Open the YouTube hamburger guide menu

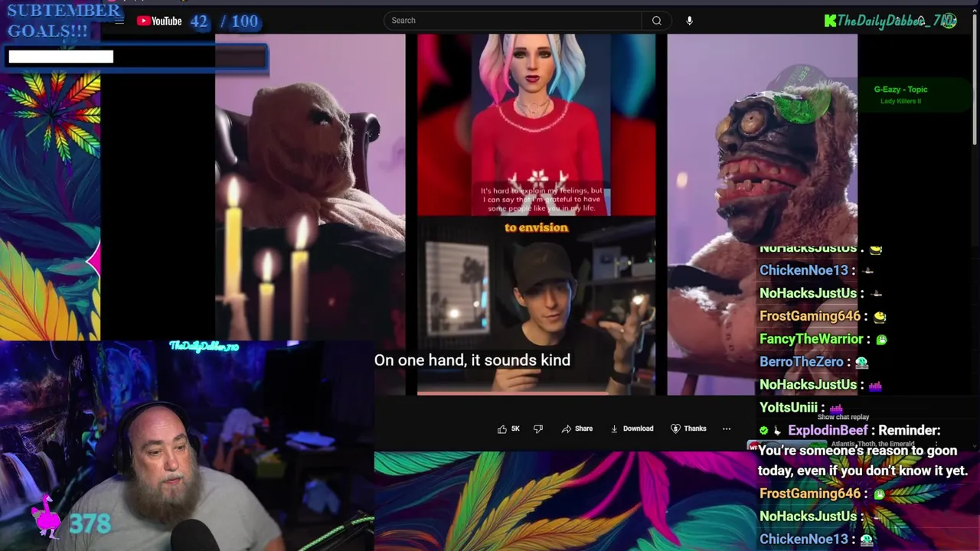pyautogui.click(x=119, y=21)
